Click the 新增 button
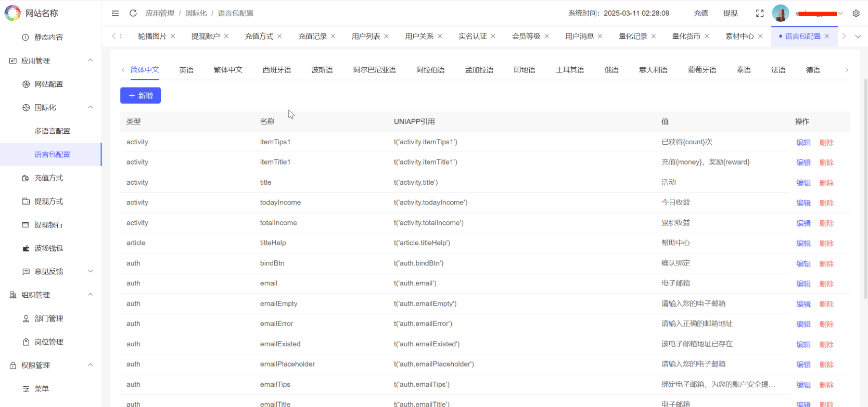This screenshot has width=868, height=407. (x=140, y=96)
